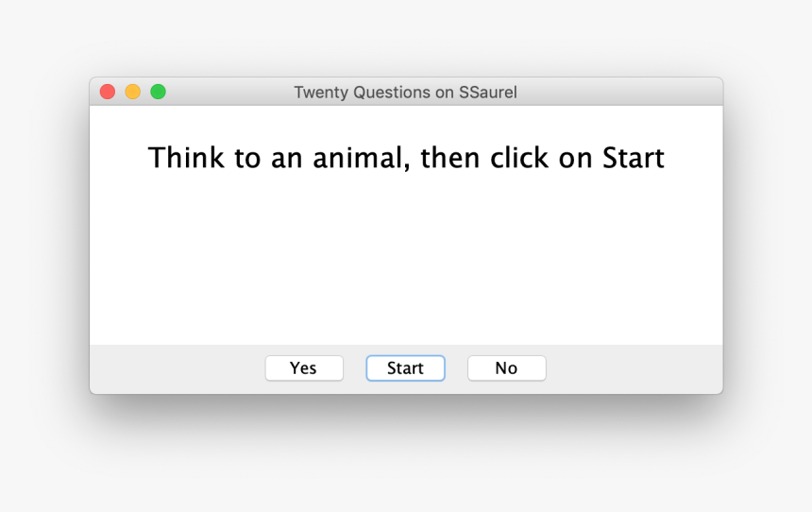Viewport: 812px width, 512px height.
Task: Click the empty white area below the instruction
Action: pyautogui.click(x=406, y=265)
